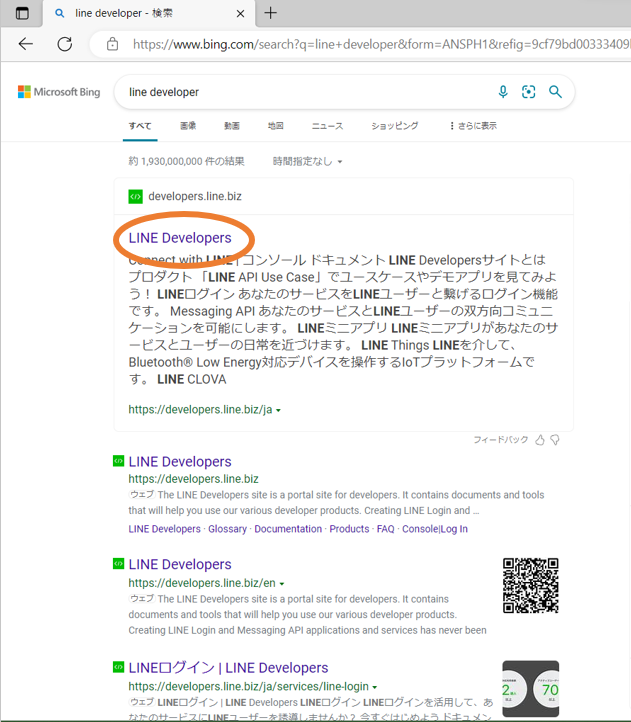The width and height of the screenshot is (631, 722).
Task: Open the Documentation sublink
Action: click(288, 529)
